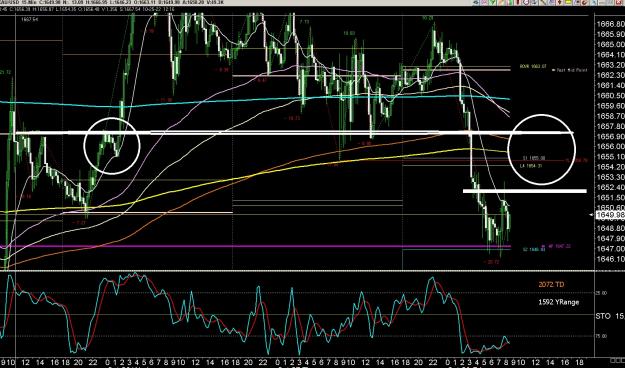Click the green checkmark toolbar icon
The image size is (625, 368).
click(x=492, y=2)
